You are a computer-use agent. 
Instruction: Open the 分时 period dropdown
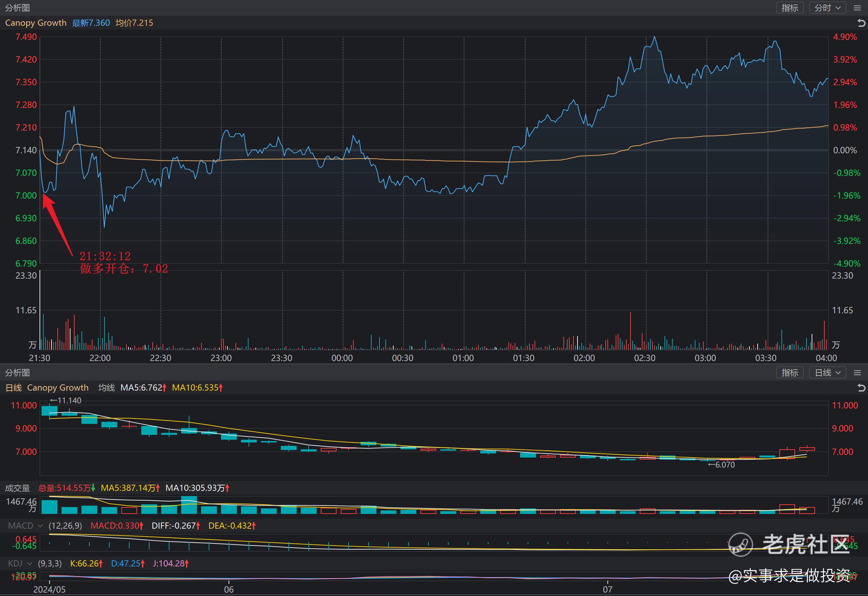click(x=827, y=8)
